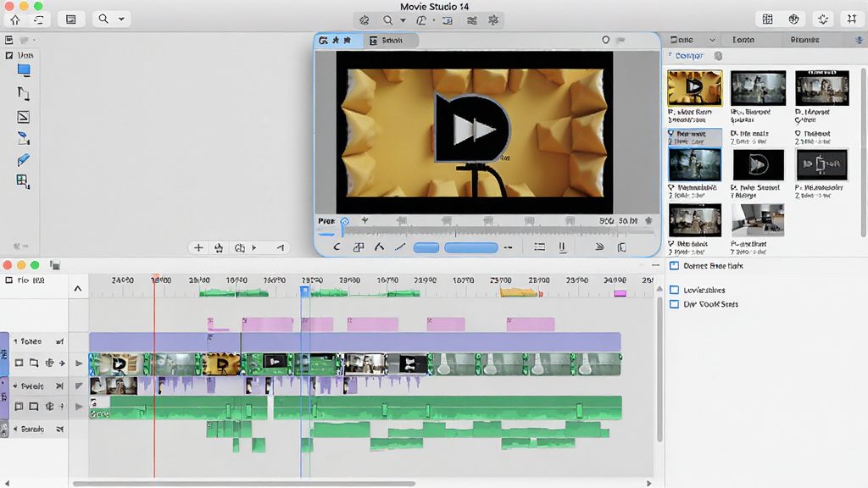This screenshot has height=488, width=868.
Task: Open dropdown arrow beside the center toolbar magnifier
Action: pos(403,20)
